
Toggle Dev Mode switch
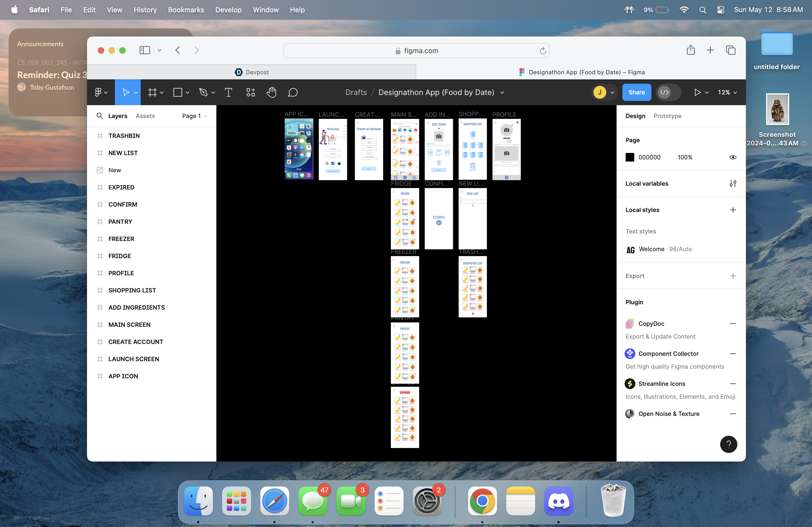coord(668,92)
